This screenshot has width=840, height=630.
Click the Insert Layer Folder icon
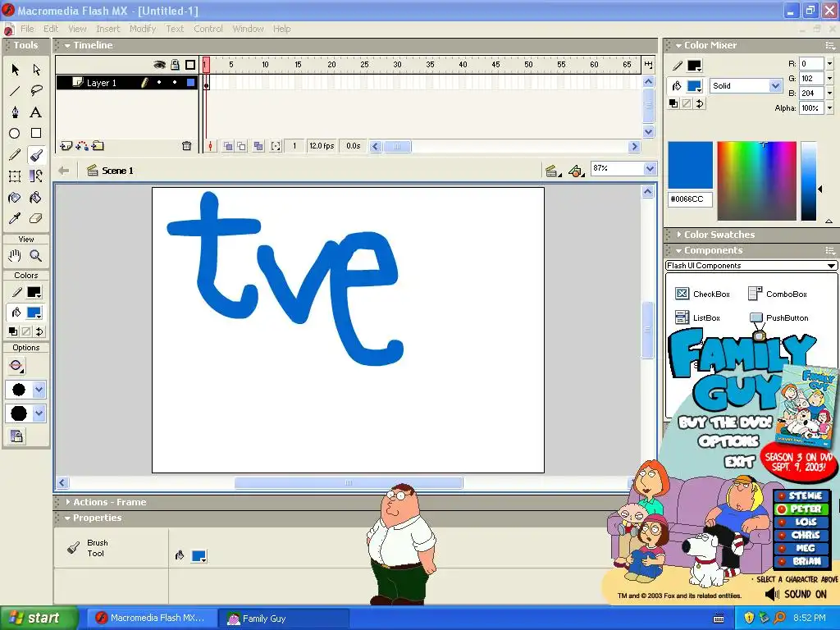pos(98,146)
